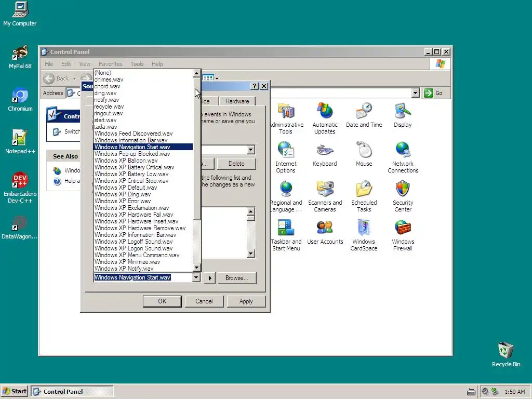Open the File menu
Viewport: 532px width, 399px height.
(x=49, y=64)
